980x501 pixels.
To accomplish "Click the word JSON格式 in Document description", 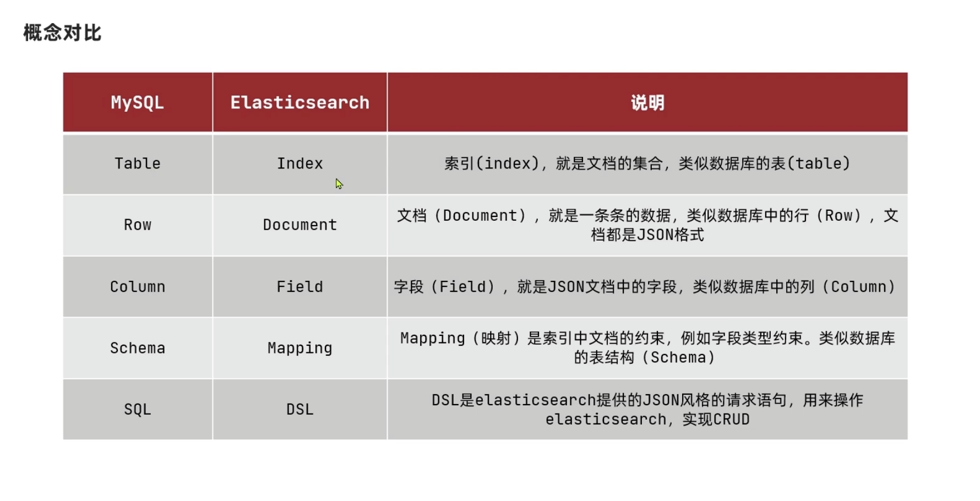I will tap(670, 235).
